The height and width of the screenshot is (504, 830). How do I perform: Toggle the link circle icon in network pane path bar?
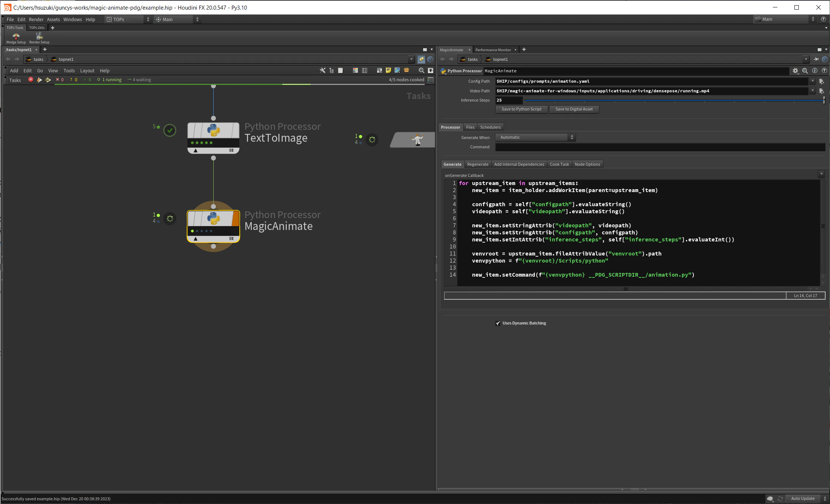[x=430, y=59]
